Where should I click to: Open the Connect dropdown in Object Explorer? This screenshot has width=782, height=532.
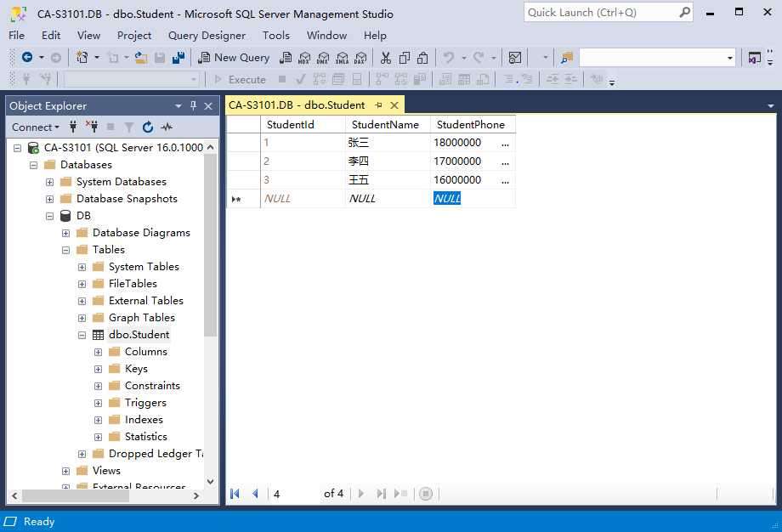click(x=36, y=127)
